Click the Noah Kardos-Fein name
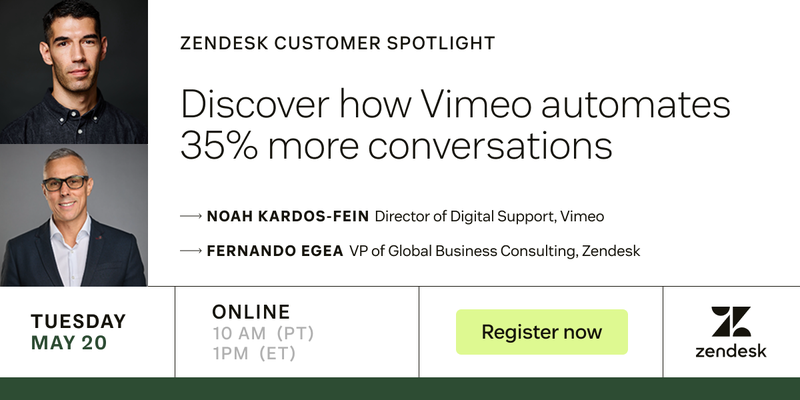The width and height of the screenshot is (800, 400). click(288, 216)
